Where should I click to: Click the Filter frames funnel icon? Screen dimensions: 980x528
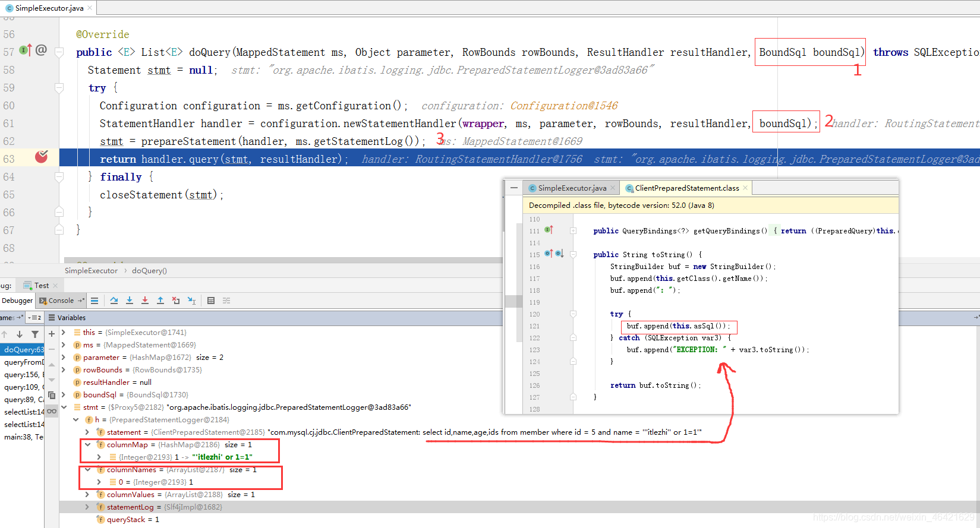35,334
